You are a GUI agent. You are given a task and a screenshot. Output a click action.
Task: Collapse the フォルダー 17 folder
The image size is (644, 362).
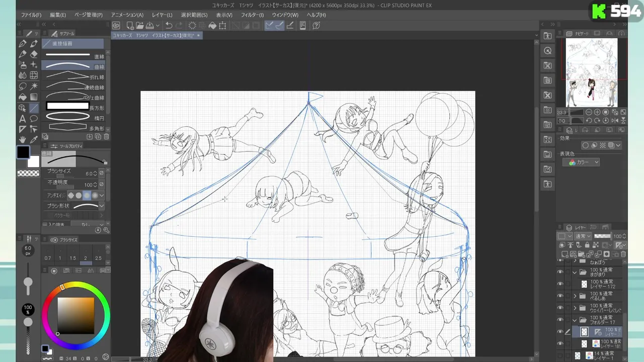pos(575,320)
